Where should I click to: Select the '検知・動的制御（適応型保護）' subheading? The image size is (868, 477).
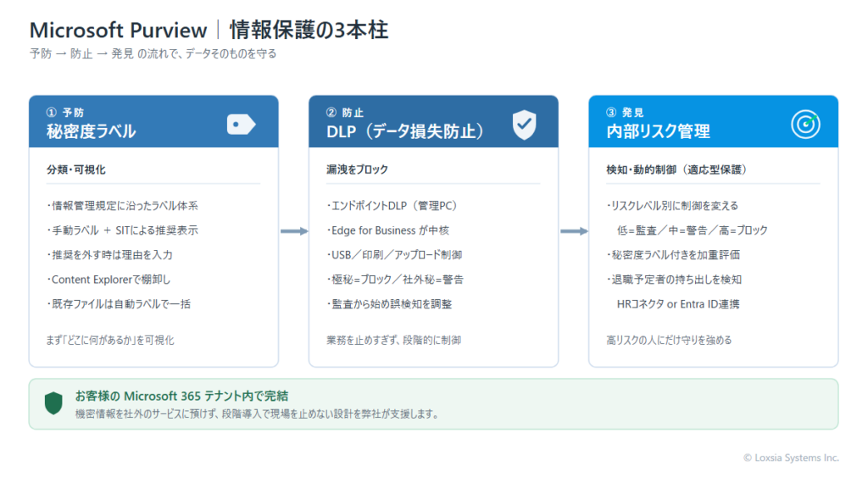click(676, 169)
